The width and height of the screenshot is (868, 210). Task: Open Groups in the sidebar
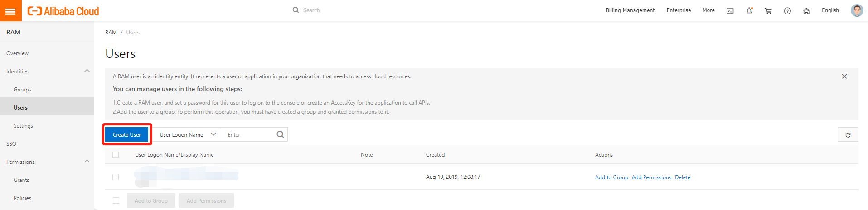[x=22, y=90]
